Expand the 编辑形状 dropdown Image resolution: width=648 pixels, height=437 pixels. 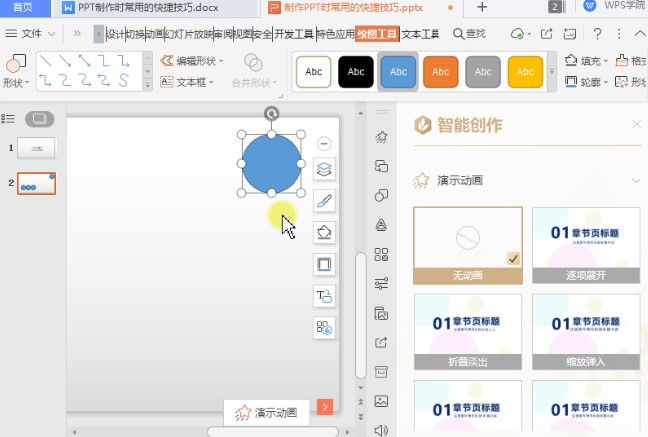point(221,61)
